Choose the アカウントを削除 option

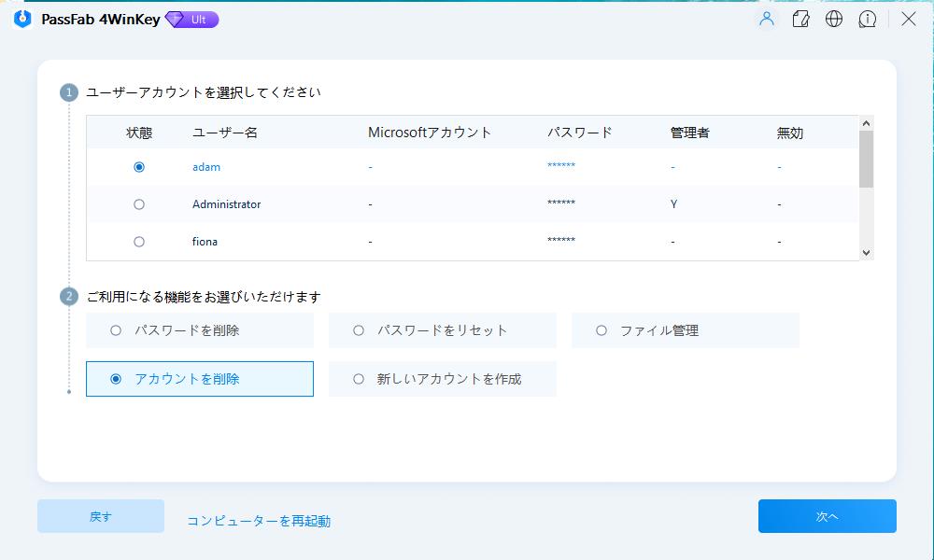pos(116,379)
